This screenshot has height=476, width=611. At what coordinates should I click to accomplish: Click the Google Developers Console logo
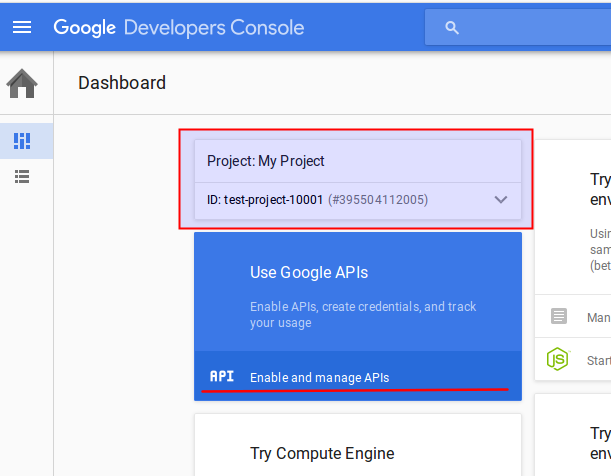(178, 28)
